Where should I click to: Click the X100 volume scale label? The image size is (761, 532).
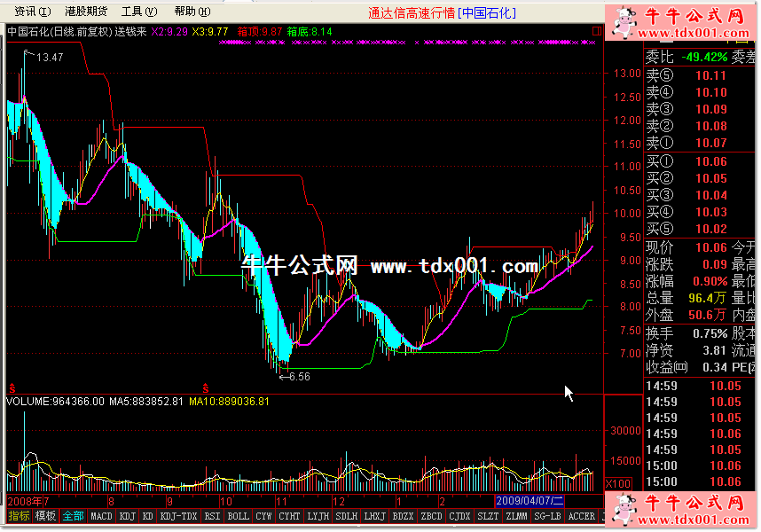click(x=618, y=483)
